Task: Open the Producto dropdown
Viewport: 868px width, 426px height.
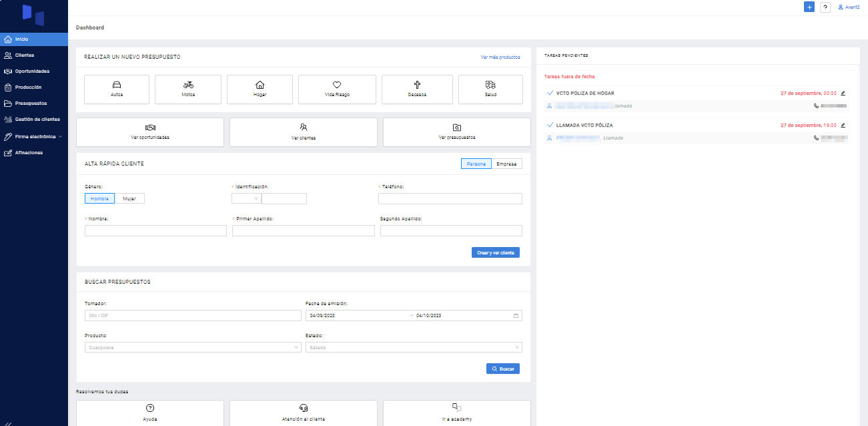Action: click(193, 347)
